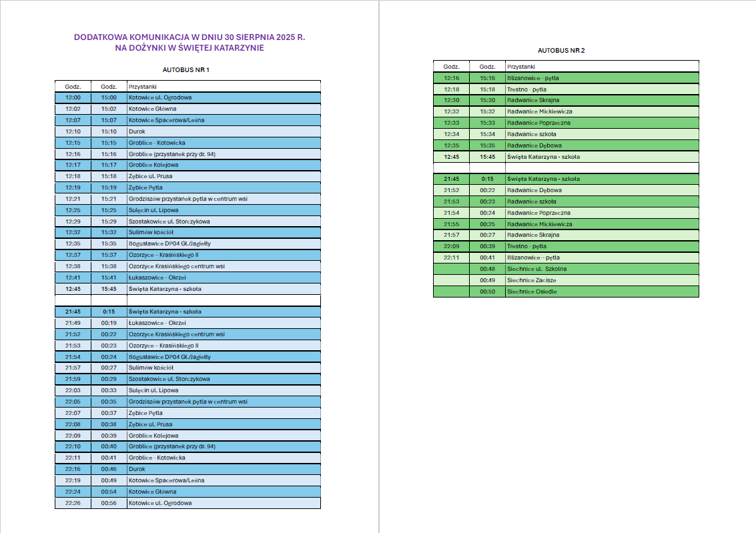Select "Radwanice Mickiewicza" in the 12:32 row

coord(539,111)
